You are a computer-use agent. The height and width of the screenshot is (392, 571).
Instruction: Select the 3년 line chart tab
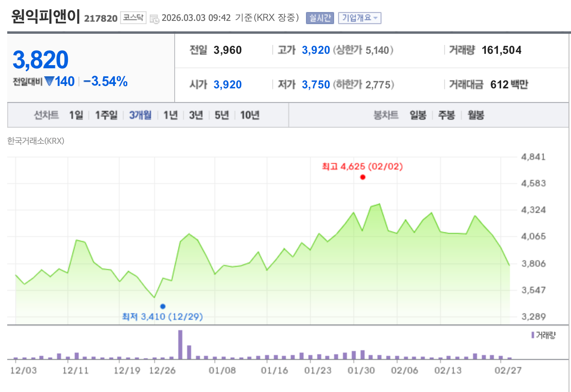[x=196, y=115]
